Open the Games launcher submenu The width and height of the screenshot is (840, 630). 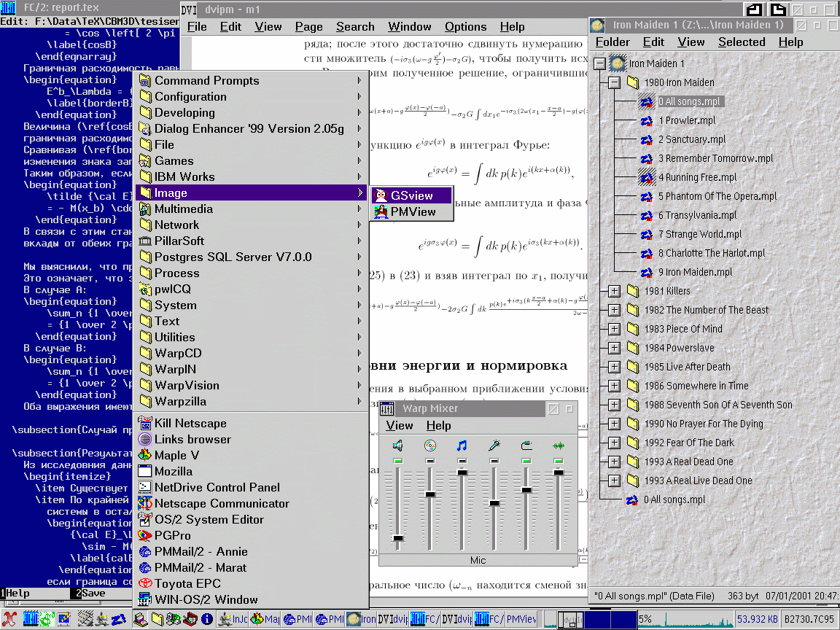pos(251,160)
